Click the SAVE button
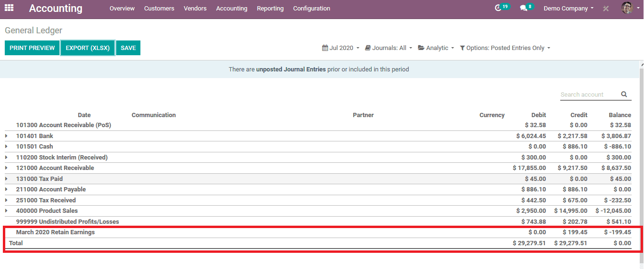The width and height of the screenshot is (644, 269). pyautogui.click(x=128, y=48)
